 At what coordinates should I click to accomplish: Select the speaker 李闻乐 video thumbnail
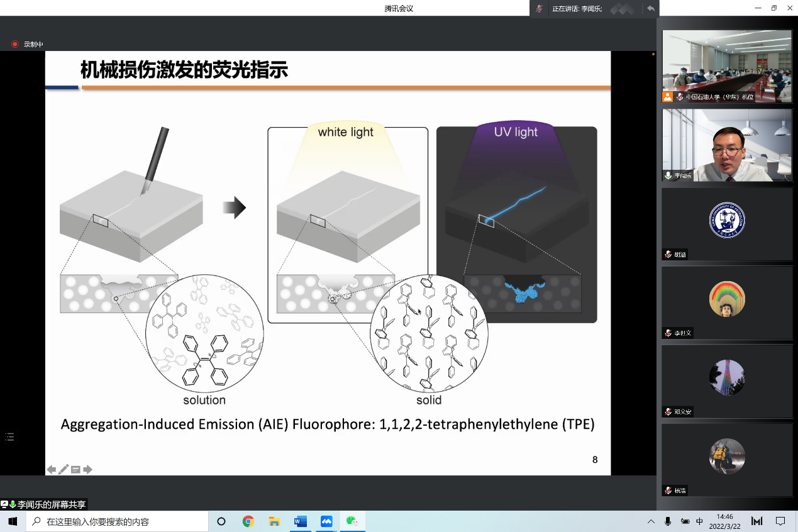tap(727, 145)
